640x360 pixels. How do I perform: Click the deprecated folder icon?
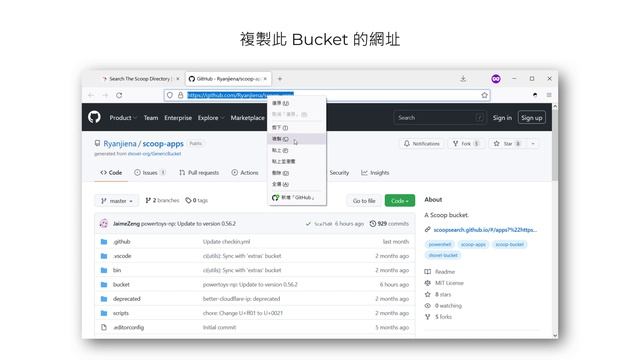point(104,299)
